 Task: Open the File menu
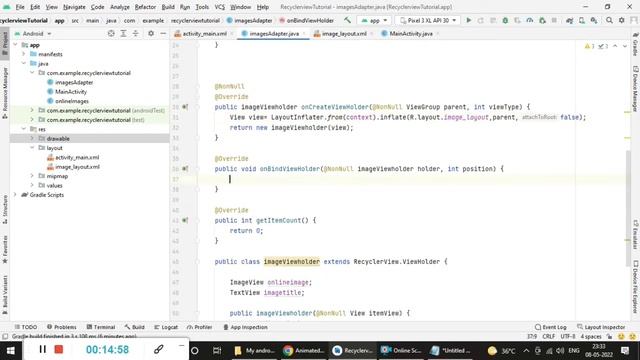click(x=20, y=7)
